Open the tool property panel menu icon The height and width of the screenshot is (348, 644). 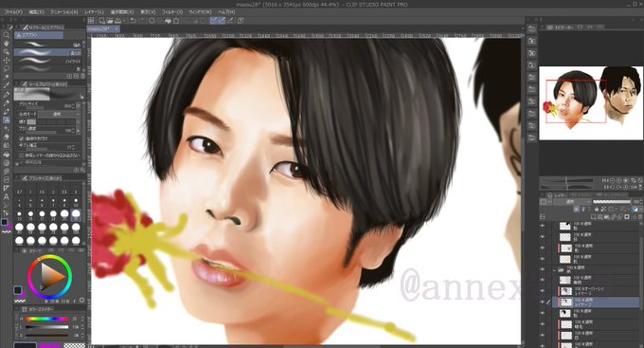(17, 83)
